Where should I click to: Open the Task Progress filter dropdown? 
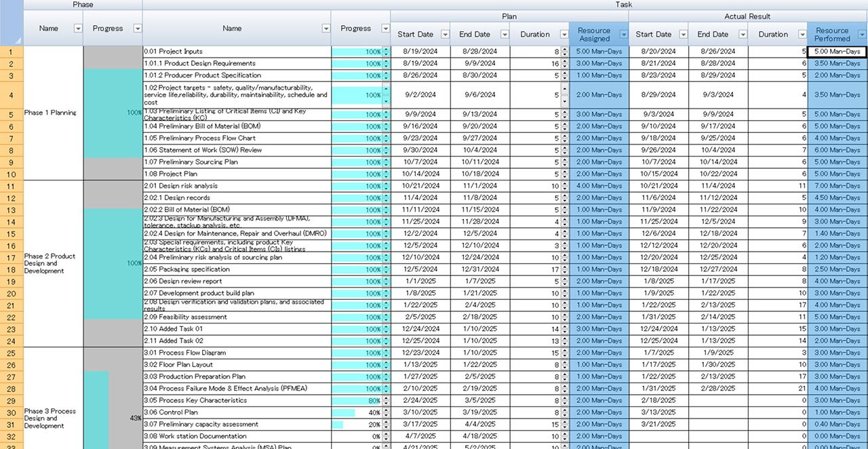[x=385, y=28]
